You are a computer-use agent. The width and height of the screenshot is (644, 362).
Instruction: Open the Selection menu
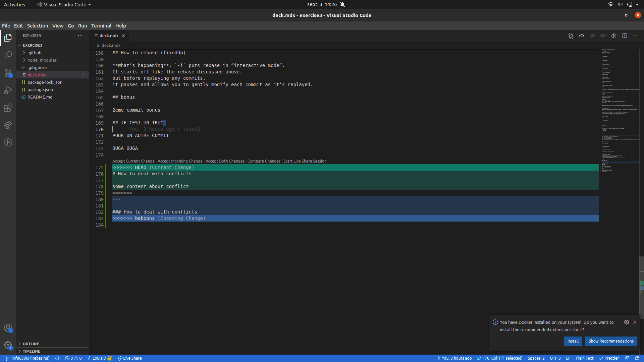[38, 26]
